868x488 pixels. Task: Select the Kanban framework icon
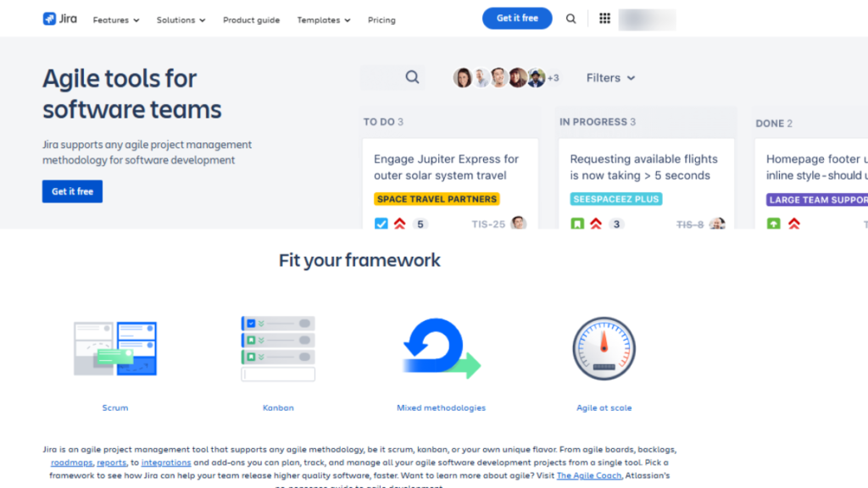coord(278,347)
